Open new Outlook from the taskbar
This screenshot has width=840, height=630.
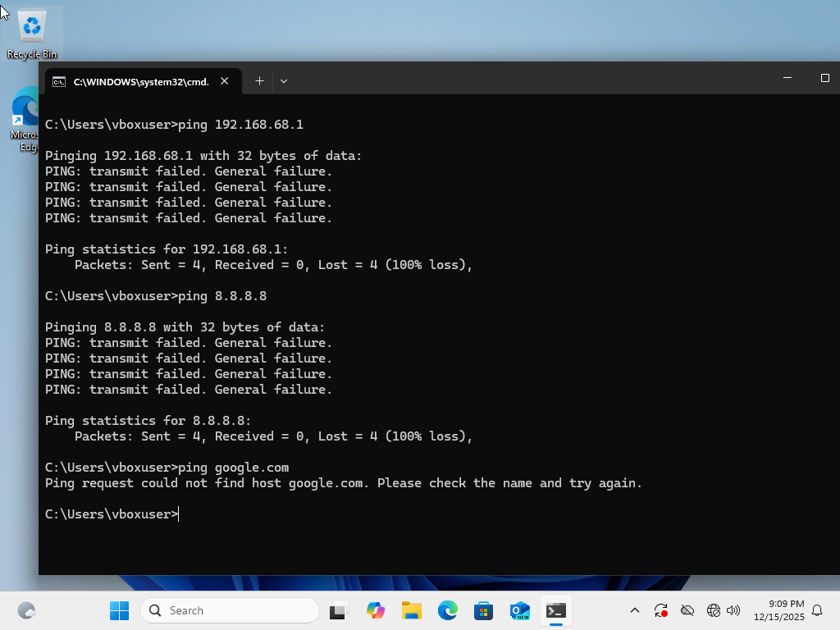tap(519, 610)
